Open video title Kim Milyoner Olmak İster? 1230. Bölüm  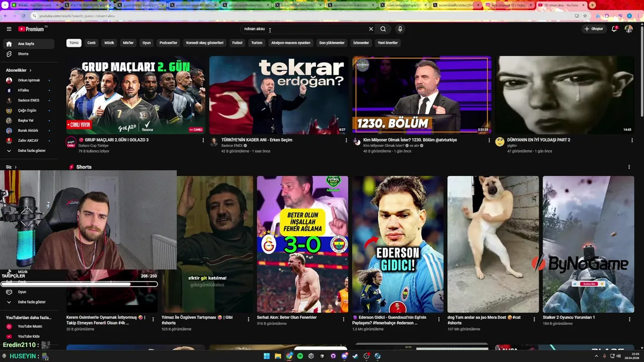tap(410, 140)
